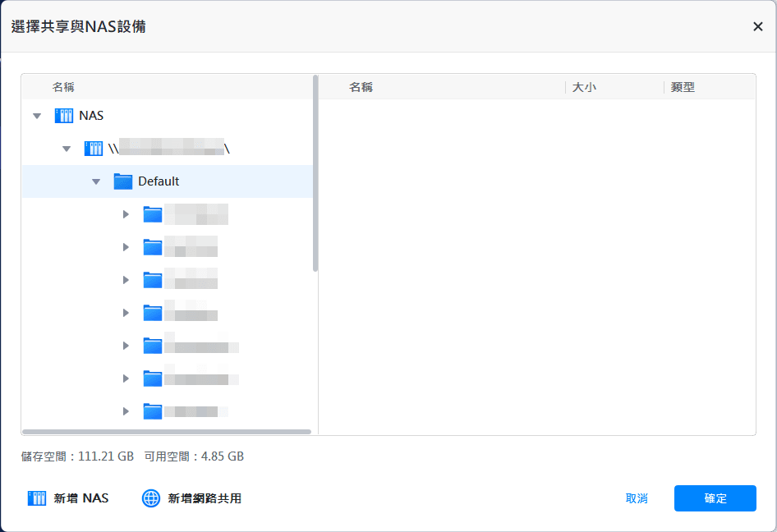Expand the third subfolder under Default
This screenshot has height=532, width=777.
coord(126,280)
